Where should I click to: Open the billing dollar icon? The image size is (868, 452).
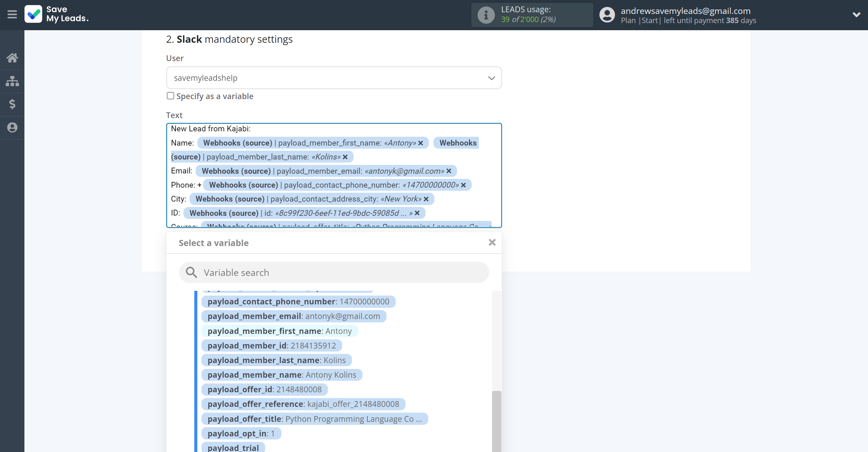[x=12, y=104]
